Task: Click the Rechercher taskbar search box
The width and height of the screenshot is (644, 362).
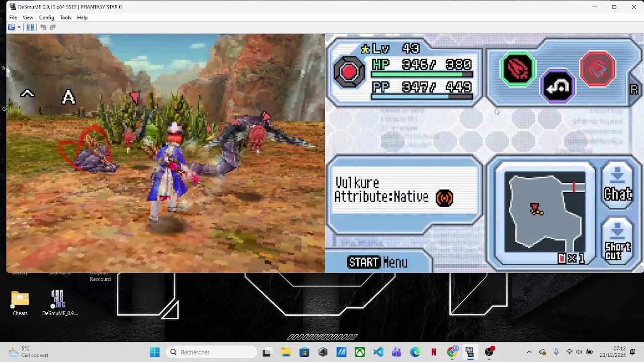Action: coord(211,352)
